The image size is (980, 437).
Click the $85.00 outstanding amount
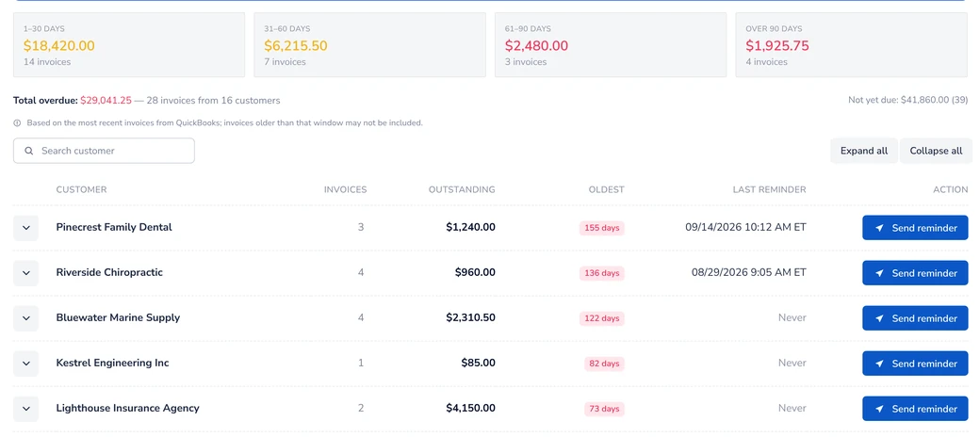[478, 363]
